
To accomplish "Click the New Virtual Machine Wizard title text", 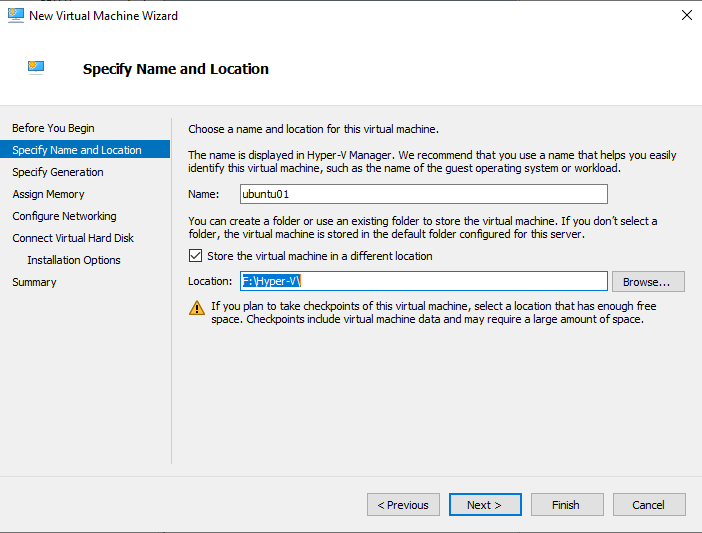I will pos(103,16).
